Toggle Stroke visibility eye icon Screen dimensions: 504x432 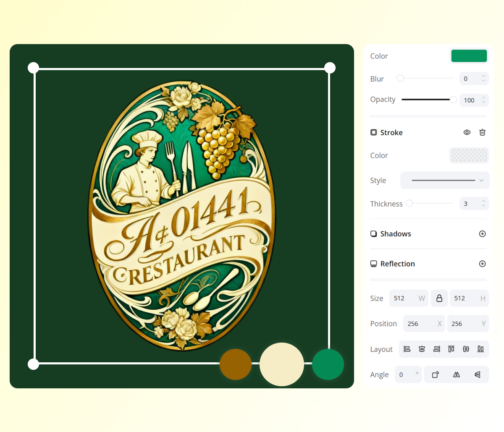pyautogui.click(x=467, y=133)
